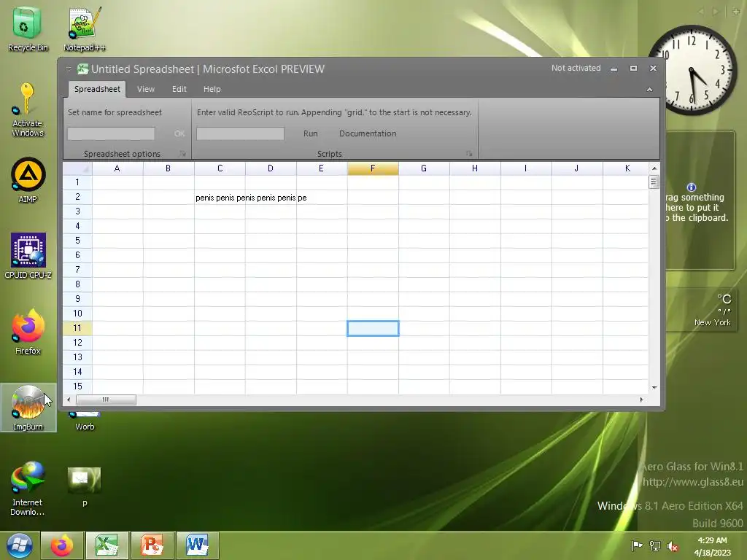The height and width of the screenshot is (560, 747).
Task: Open the Internet Download Manager desktop icon
Action: 27,489
